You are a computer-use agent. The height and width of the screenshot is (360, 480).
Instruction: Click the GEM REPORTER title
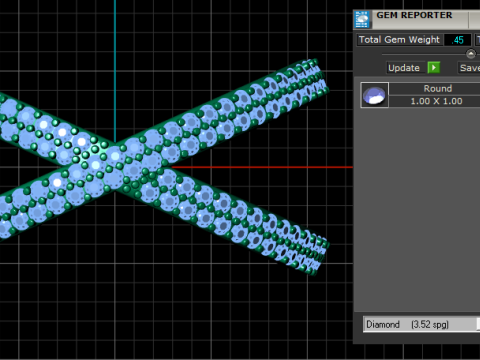(414, 15)
